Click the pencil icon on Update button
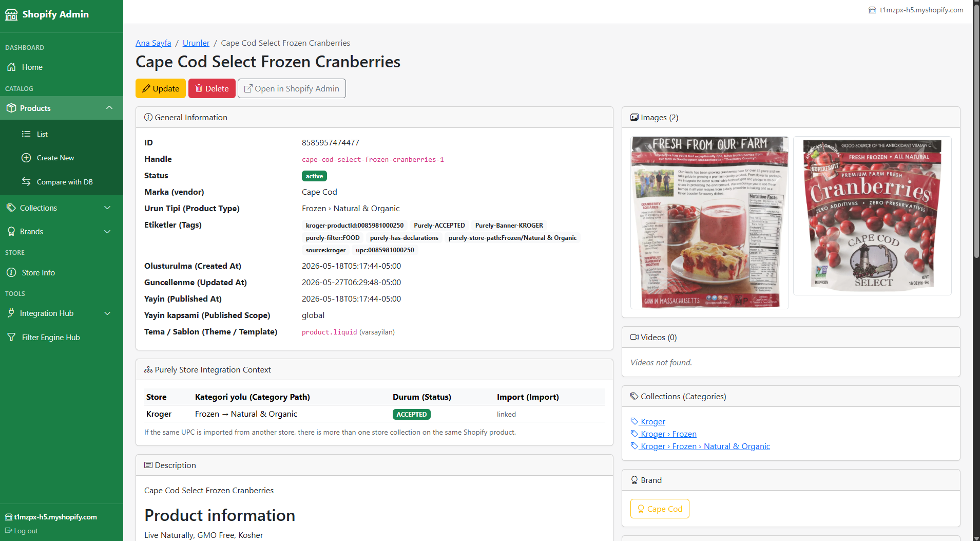Image resolution: width=980 pixels, height=541 pixels. click(146, 88)
